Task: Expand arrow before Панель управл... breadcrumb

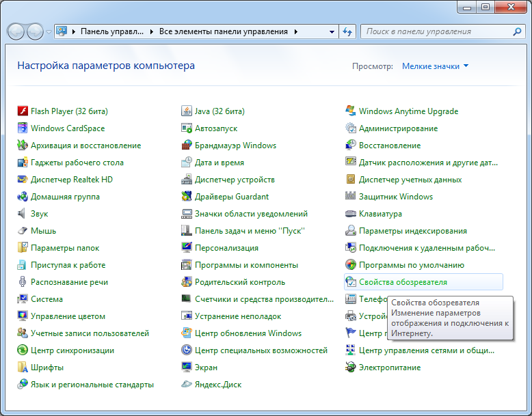Action: pos(73,32)
